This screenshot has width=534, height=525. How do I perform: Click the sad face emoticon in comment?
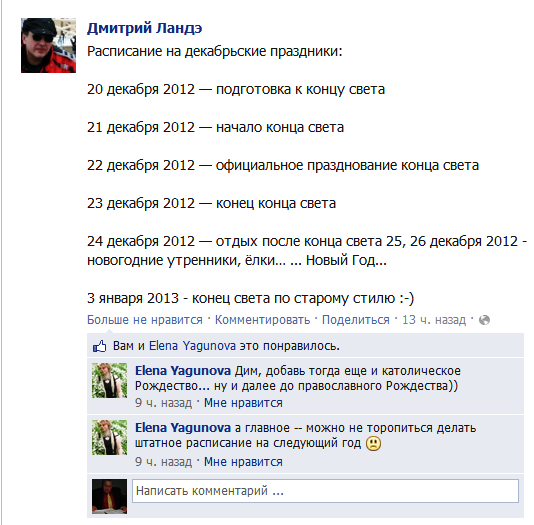373,444
